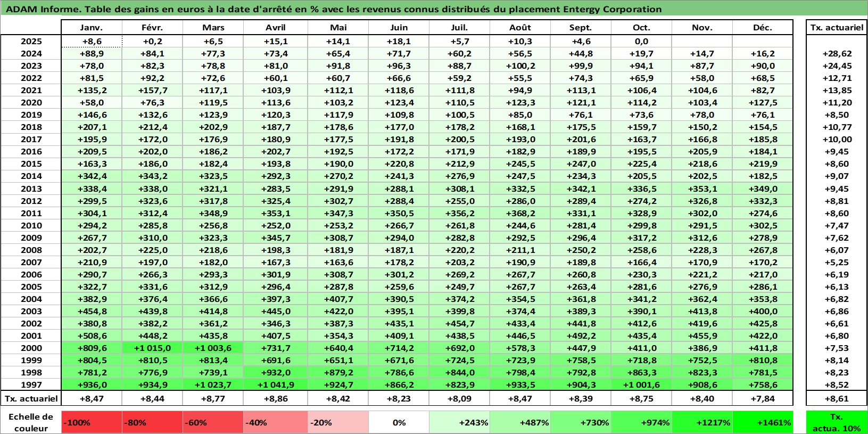
Task: Select the +127,5 cell in 2020 Déc.
Action: click(763, 102)
